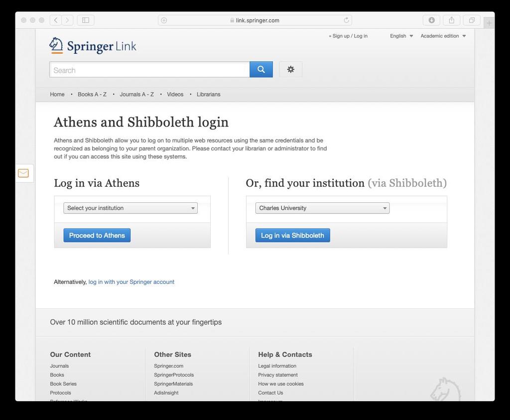Screen dimensions: 510x420
Task: Go to the Home nav item
Action: [x=57, y=94]
